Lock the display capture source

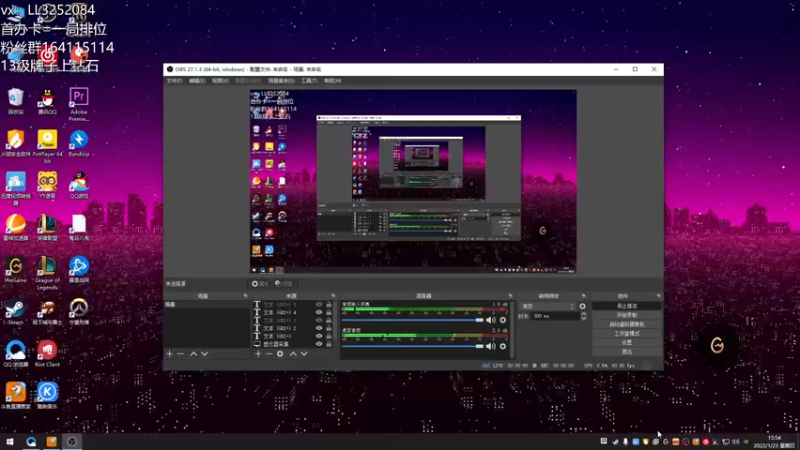[329, 344]
